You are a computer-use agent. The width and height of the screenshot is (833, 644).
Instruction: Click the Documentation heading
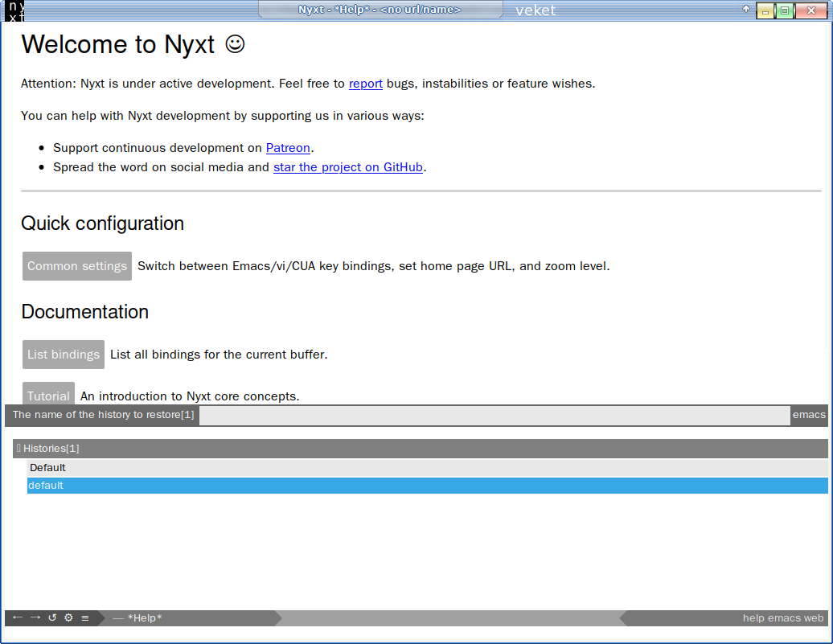click(x=85, y=312)
